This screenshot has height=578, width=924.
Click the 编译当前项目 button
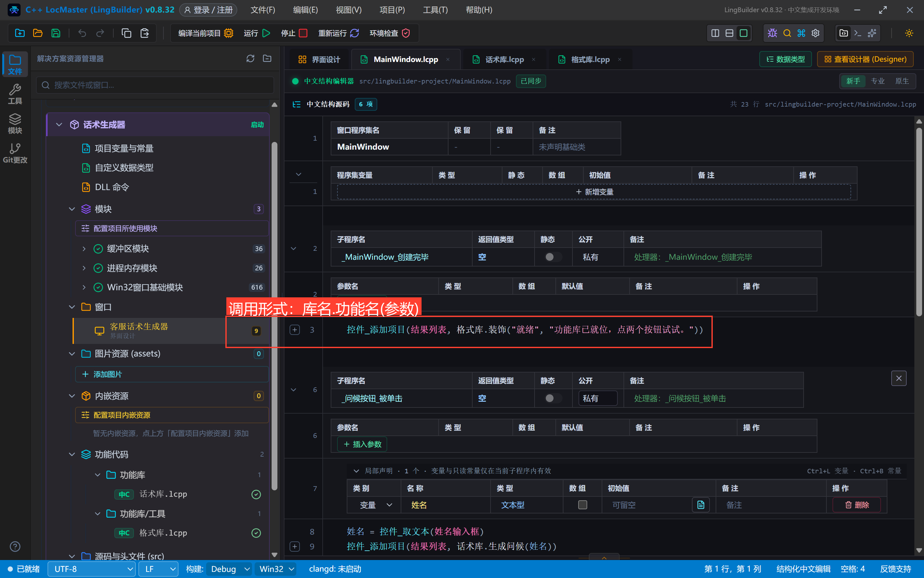(x=205, y=33)
